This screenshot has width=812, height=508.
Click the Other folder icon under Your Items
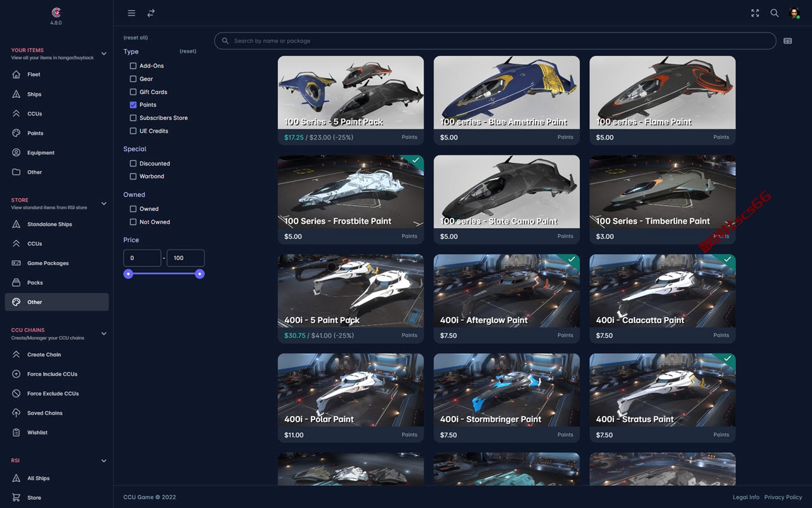coord(16,172)
